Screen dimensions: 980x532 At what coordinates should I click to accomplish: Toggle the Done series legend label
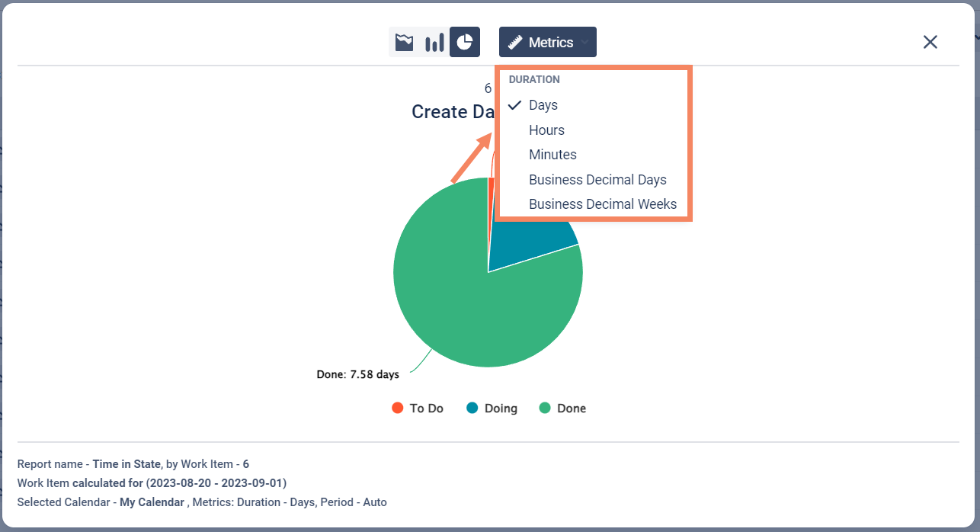tap(572, 409)
